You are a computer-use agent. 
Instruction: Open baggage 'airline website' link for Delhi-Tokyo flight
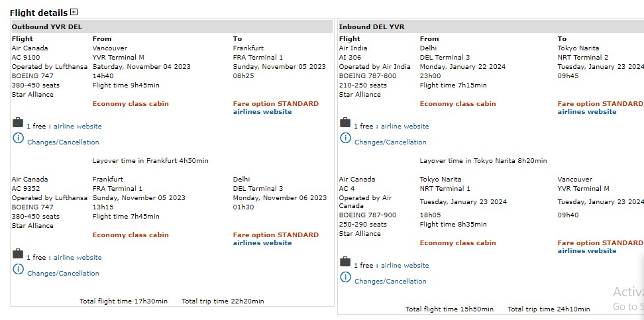click(x=405, y=127)
